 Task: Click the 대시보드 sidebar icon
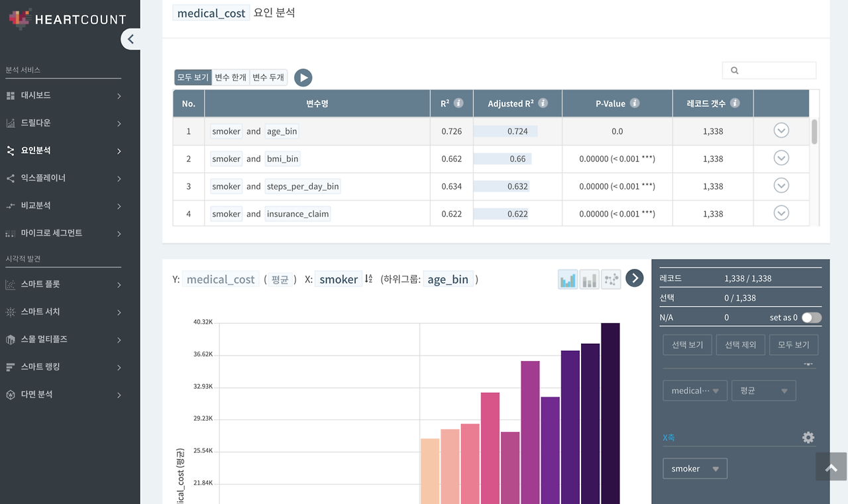10,96
